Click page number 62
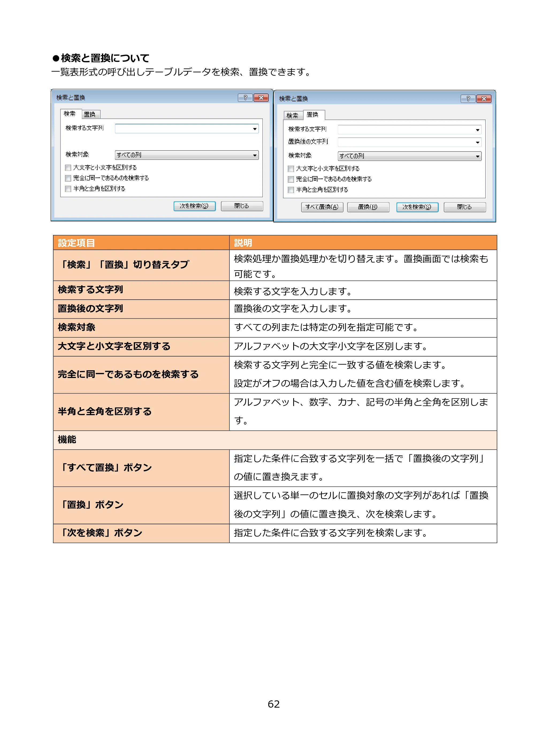 pos(274,704)
